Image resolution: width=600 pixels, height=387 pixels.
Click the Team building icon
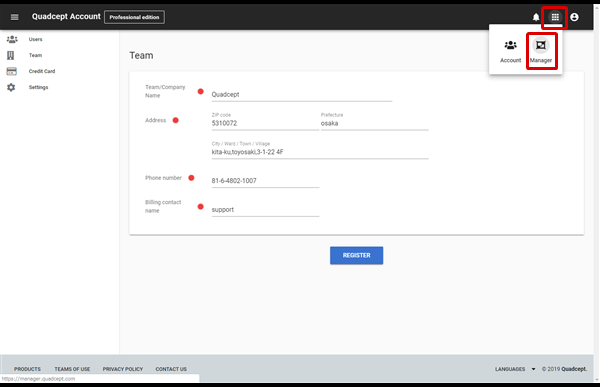click(x=11, y=56)
